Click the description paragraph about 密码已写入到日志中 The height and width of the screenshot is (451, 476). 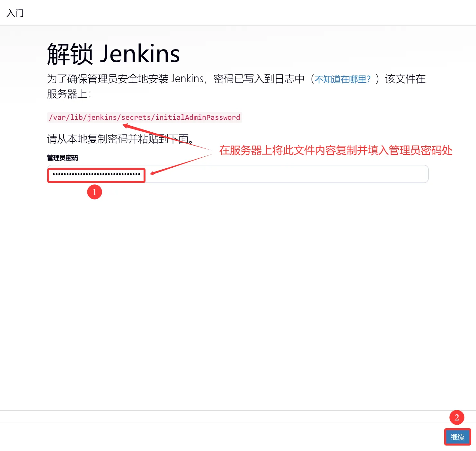(x=236, y=86)
